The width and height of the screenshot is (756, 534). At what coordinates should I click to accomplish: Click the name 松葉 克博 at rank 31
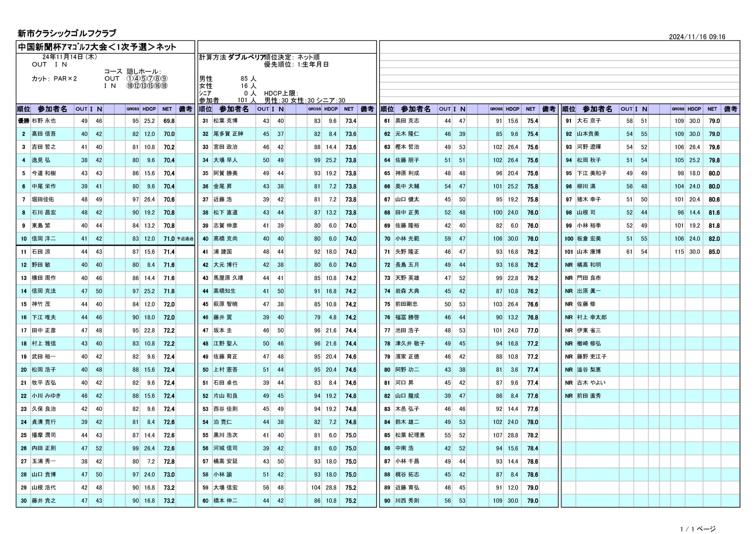[226, 121]
